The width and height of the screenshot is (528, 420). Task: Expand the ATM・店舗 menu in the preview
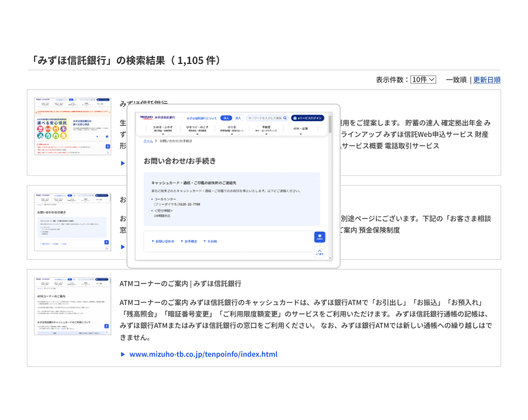pyautogui.click(x=301, y=129)
